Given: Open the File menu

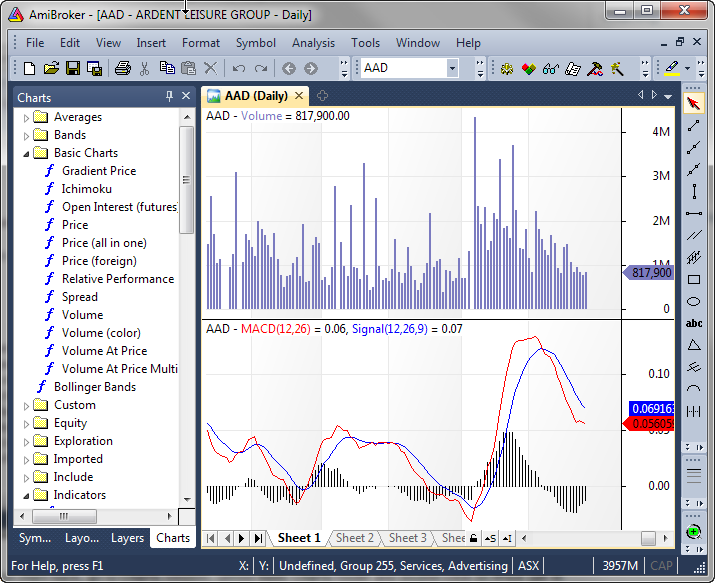Looking at the screenshot, I should (x=35, y=43).
